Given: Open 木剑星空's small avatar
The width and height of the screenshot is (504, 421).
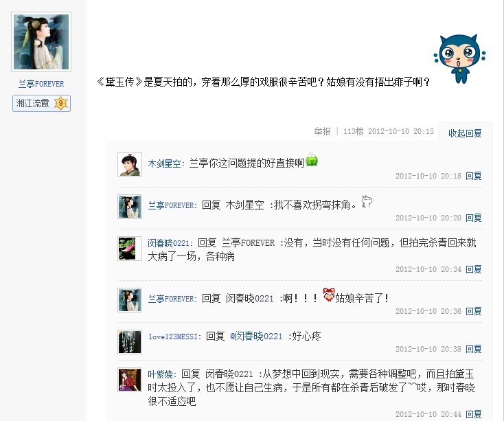Looking at the screenshot, I should tap(130, 165).
